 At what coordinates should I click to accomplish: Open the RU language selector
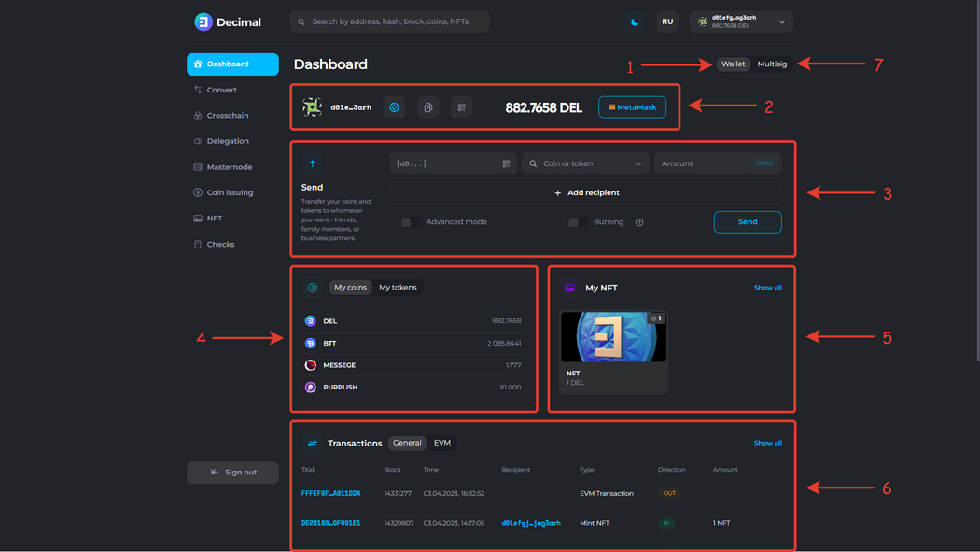(x=667, y=21)
